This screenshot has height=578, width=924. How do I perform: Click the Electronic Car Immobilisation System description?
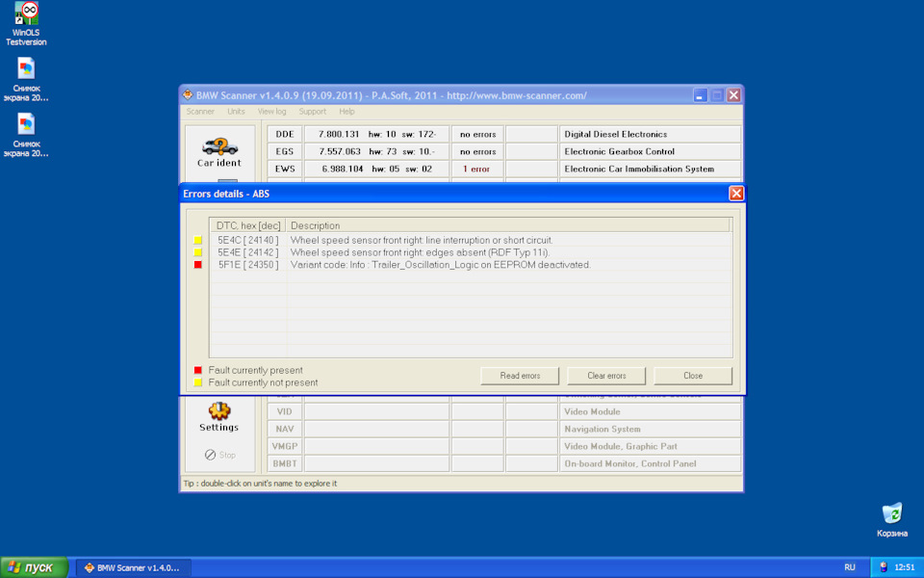coord(639,169)
